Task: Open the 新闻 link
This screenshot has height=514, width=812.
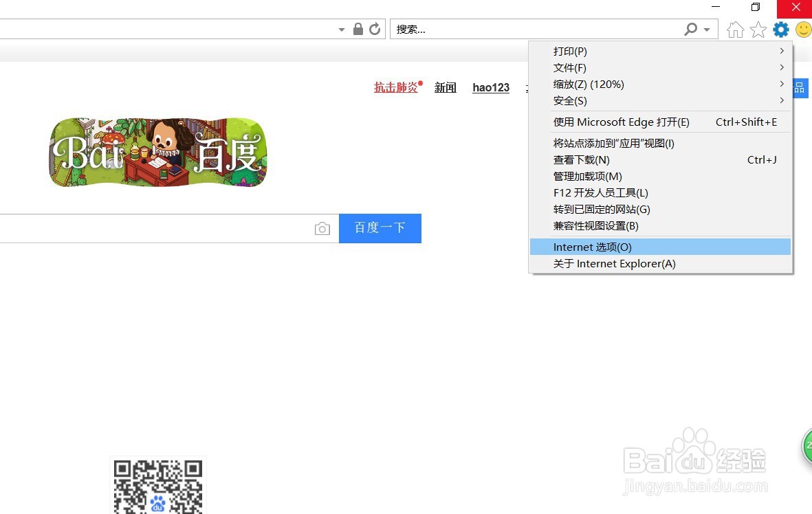Action: click(x=446, y=87)
